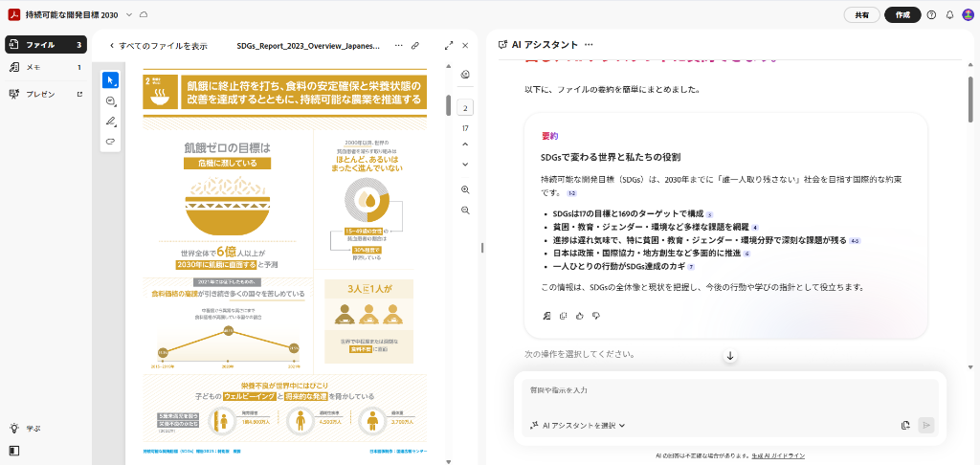Viewport: 980px width, 465px height.
Task: Open AI アシスタント panel ellipsis menu
Action: click(589, 45)
